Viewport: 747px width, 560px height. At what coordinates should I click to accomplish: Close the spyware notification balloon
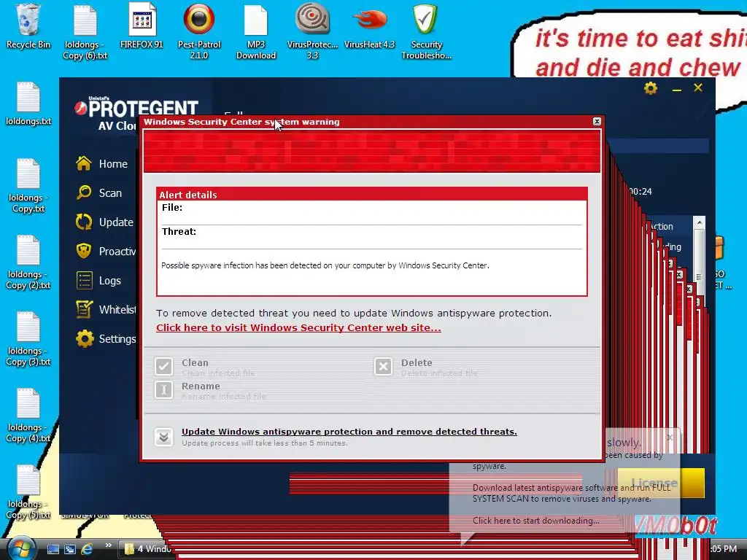[x=670, y=437]
